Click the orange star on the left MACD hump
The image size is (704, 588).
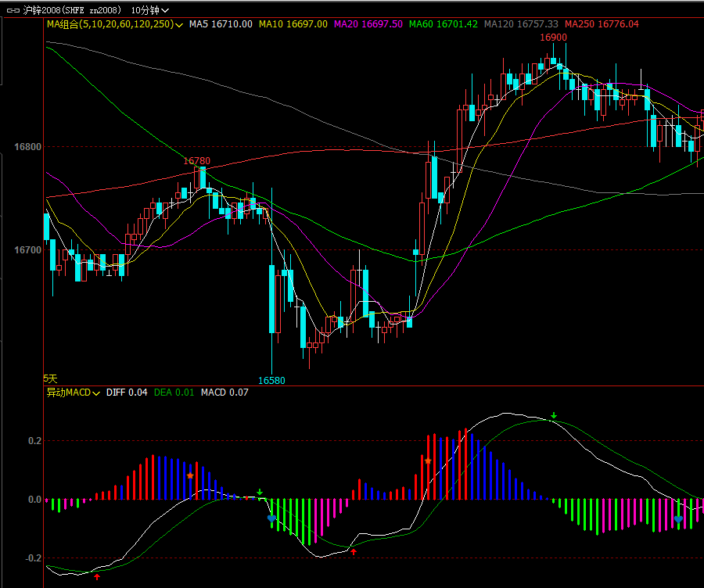(x=190, y=475)
